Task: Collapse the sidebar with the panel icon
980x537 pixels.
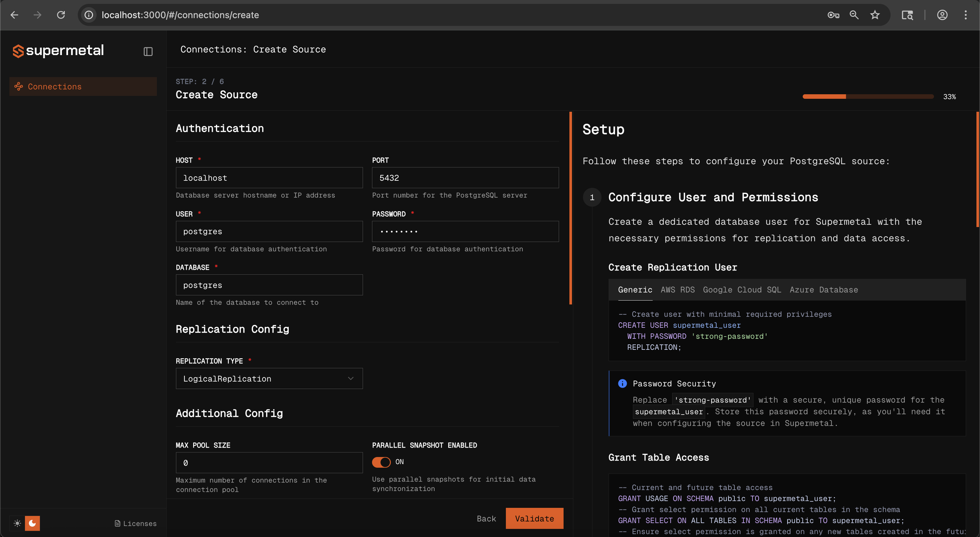Action: coord(148,51)
